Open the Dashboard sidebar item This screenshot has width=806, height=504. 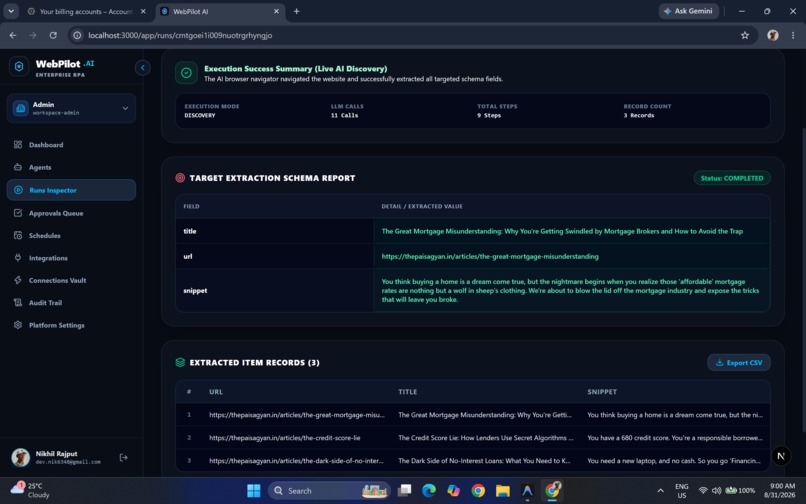pyautogui.click(x=71, y=145)
